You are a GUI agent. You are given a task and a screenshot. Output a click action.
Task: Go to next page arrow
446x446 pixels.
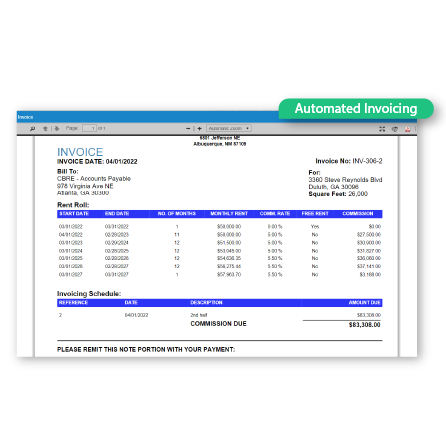coord(57,128)
